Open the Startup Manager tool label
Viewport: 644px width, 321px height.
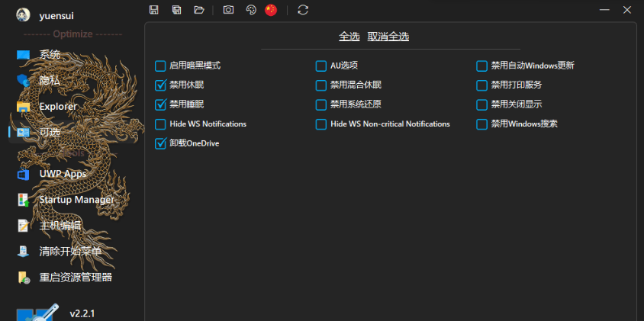(x=77, y=200)
